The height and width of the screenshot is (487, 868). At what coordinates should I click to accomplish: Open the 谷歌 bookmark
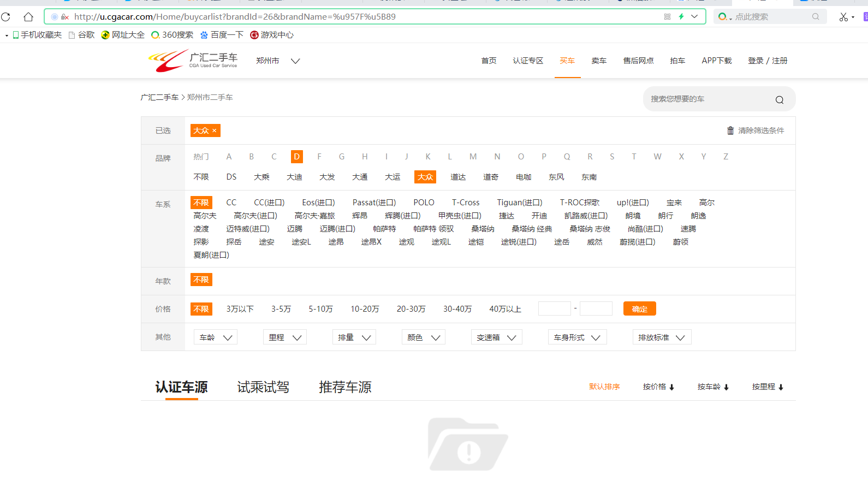click(81, 35)
